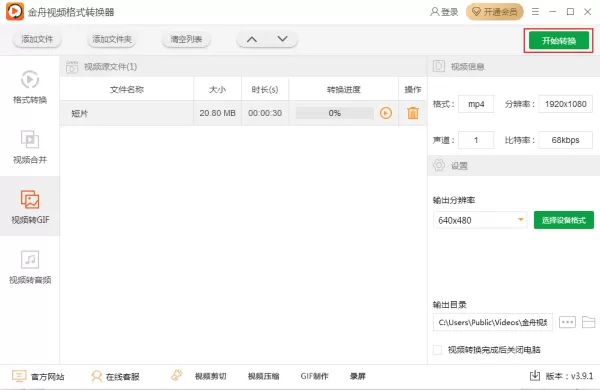This screenshot has width=600, height=390.
Task: Open the 格式转换 sidebar tab
Action: (x=30, y=86)
